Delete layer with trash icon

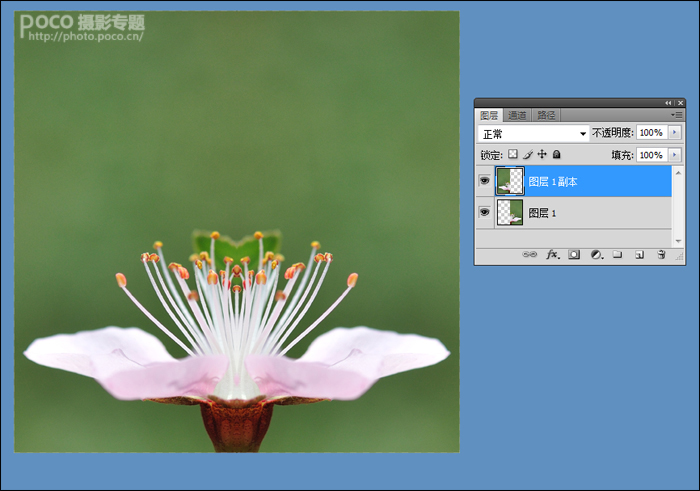pyautogui.click(x=661, y=254)
